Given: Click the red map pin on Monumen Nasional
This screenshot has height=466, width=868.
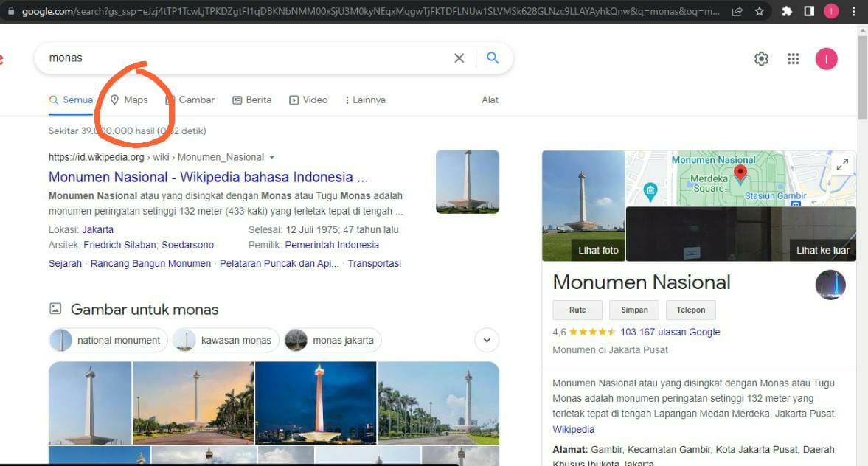Looking at the screenshot, I should pyautogui.click(x=740, y=174).
